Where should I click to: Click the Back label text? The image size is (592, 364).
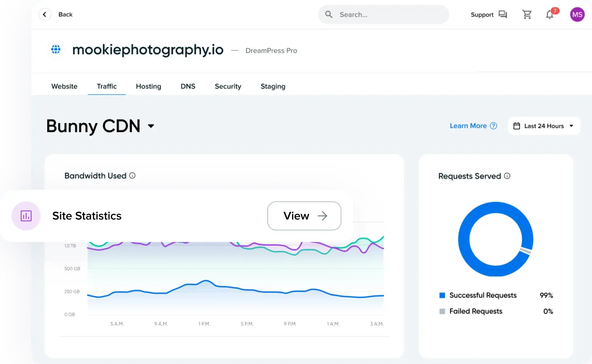click(x=65, y=15)
